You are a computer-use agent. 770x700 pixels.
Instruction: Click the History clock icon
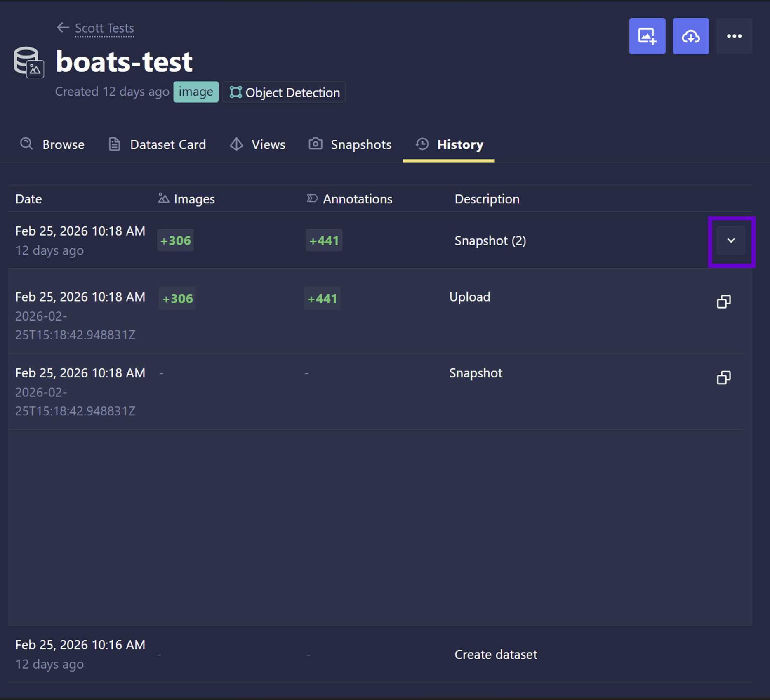pyautogui.click(x=422, y=144)
